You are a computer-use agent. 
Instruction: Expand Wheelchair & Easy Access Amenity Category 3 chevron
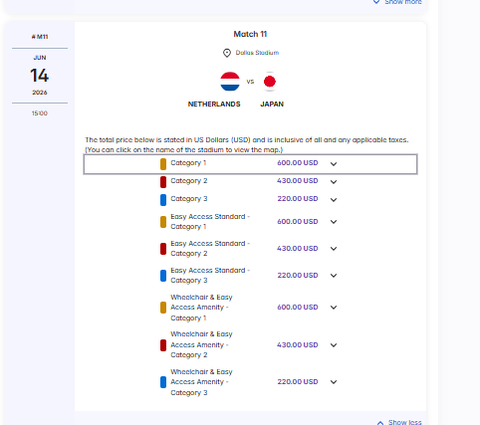(334, 382)
